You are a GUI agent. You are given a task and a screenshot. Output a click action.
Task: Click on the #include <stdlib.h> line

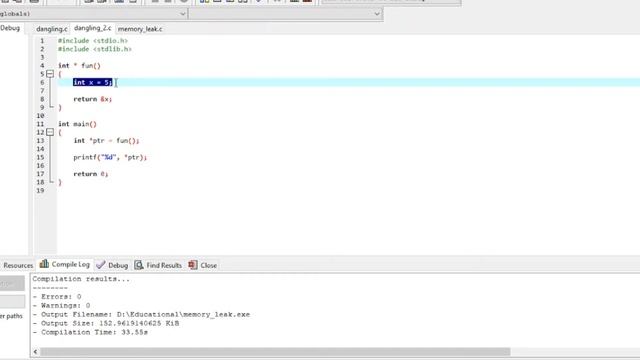pos(95,49)
